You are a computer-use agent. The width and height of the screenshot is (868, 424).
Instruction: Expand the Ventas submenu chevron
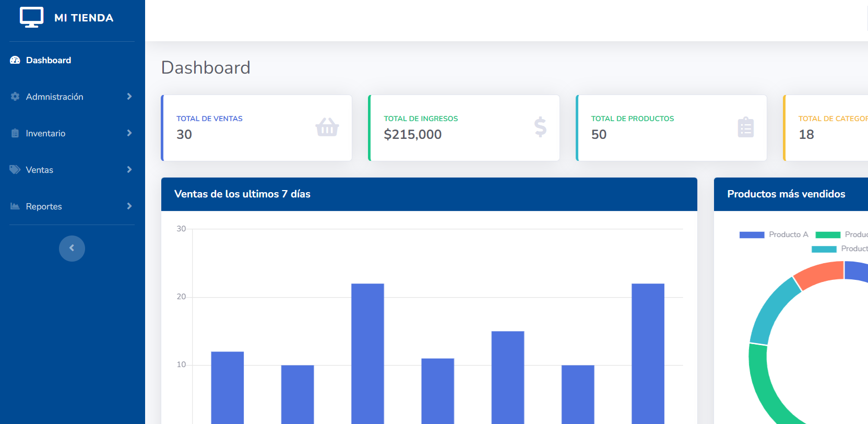[x=129, y=170]
